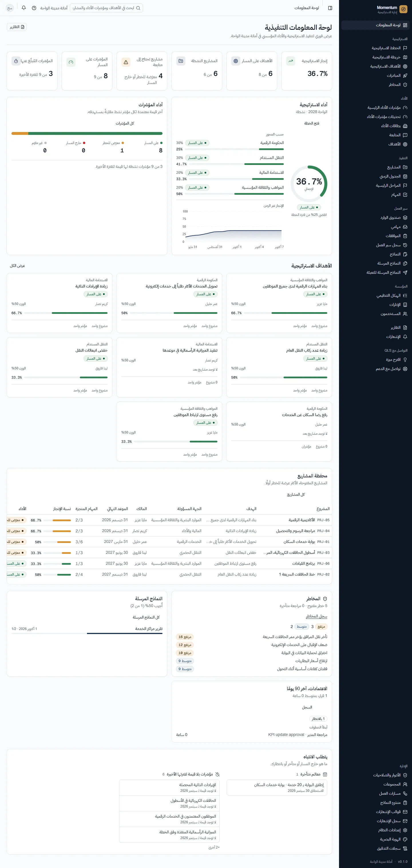This screenshot has height=868, width=412.
Task: Click the gauge icon for 'مؤشرات الأداء الرئيسية'
Action: [405, 107]
